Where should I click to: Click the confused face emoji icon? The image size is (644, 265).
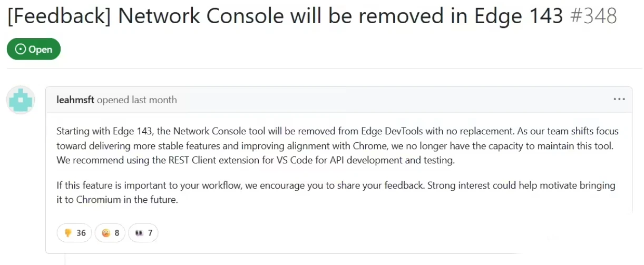[106, 233]
